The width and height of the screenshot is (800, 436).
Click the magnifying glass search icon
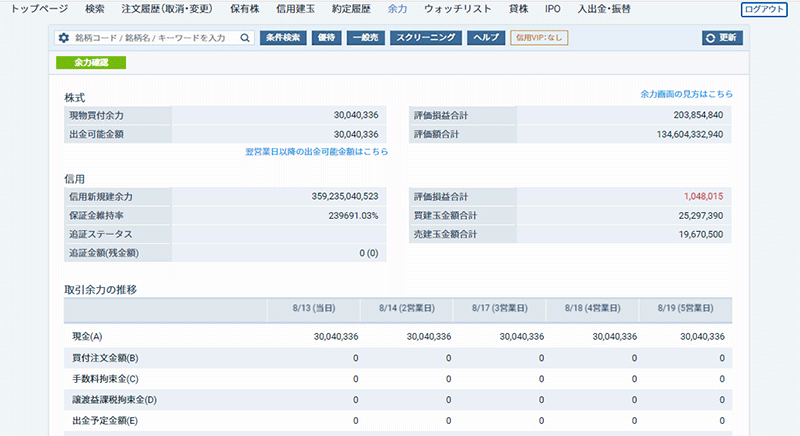(246, 38)
